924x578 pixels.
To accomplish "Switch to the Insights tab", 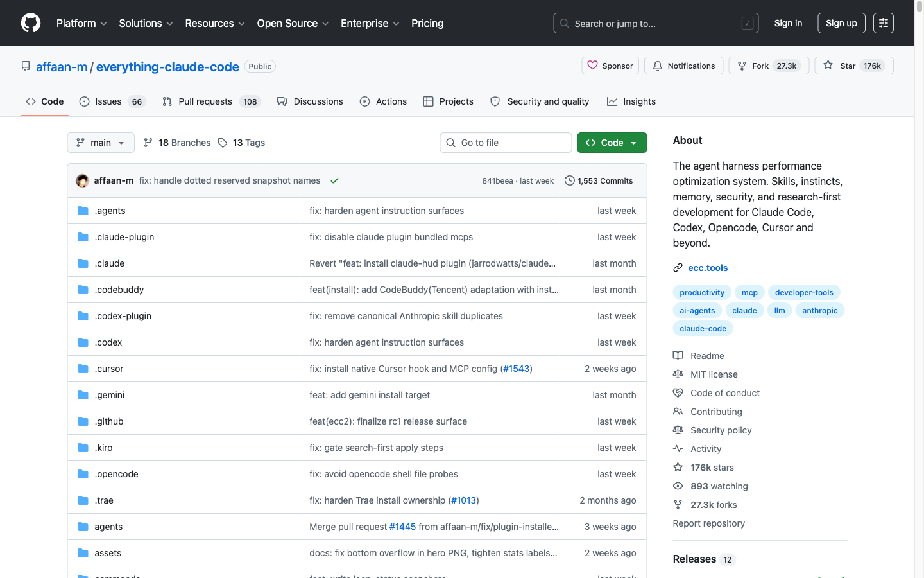I will pos(631,101).
